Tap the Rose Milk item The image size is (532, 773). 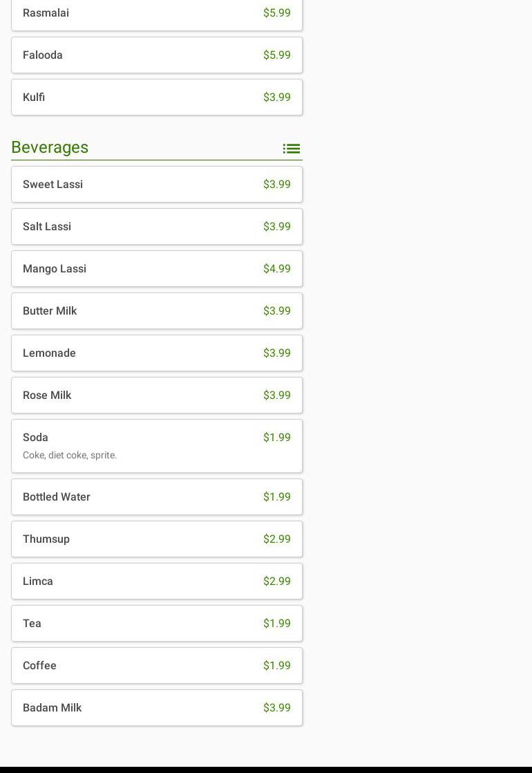pos(157,395)
